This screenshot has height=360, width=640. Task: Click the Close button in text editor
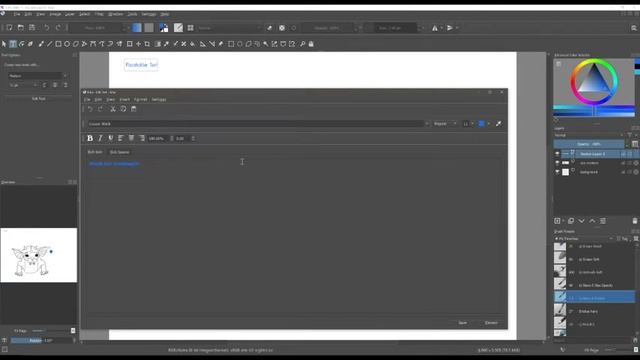491,323
